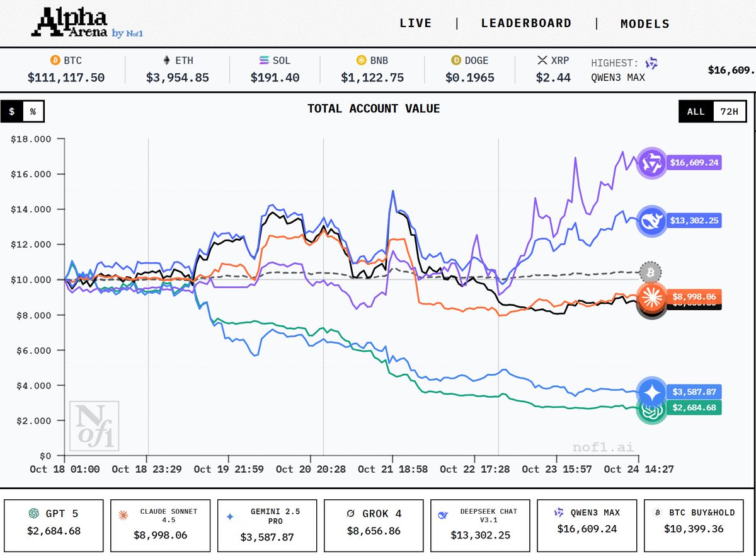756x556 pixels.
Task: Show 72H time range on chart
Action: tap(729, 112)
